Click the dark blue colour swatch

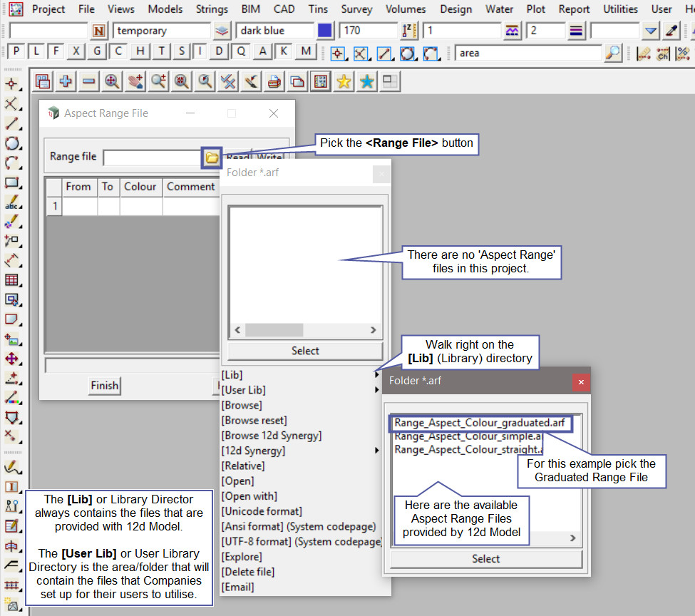tap(325, 31)
